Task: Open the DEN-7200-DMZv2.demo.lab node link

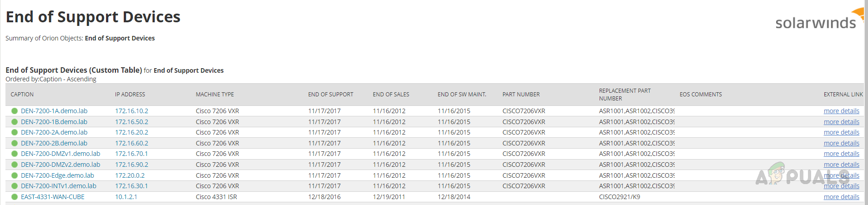Action: [x=61, y=165]
